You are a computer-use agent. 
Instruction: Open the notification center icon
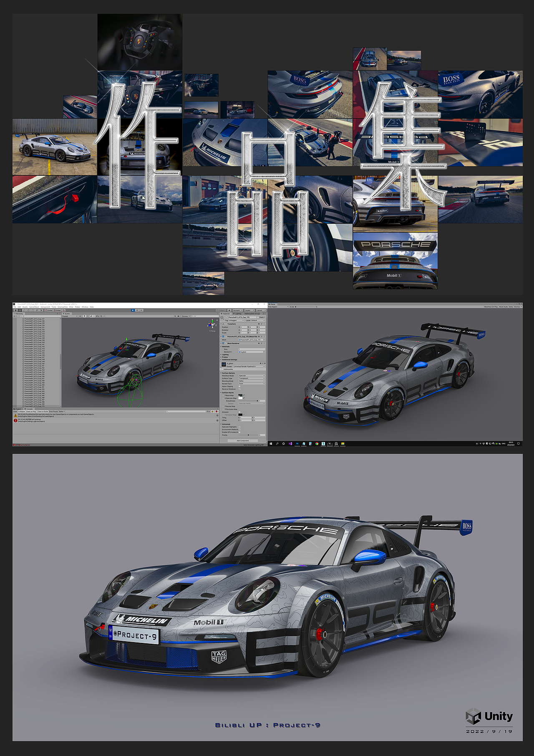(519, 444)
